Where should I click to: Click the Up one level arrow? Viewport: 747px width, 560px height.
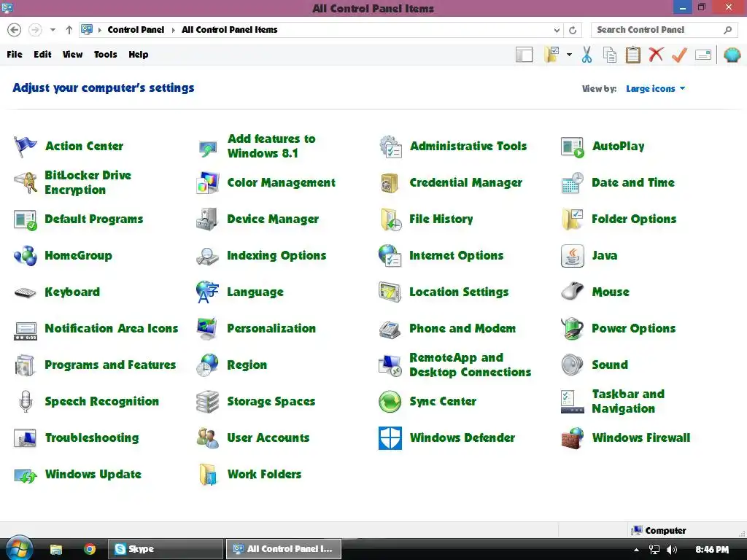69,29
